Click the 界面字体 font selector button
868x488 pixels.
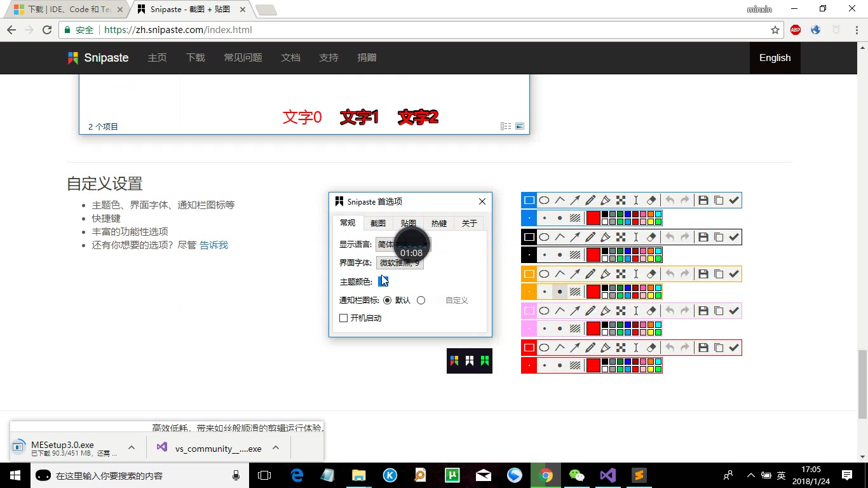(x=400, y=262)
